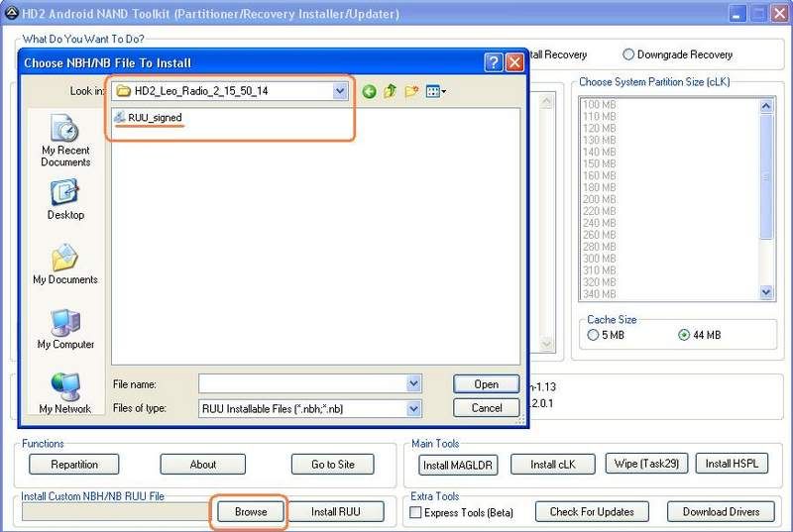The width and height of the screenshot is (793, 532).
Task: Click the partition size list scrollbar
Action: (766, 198)
